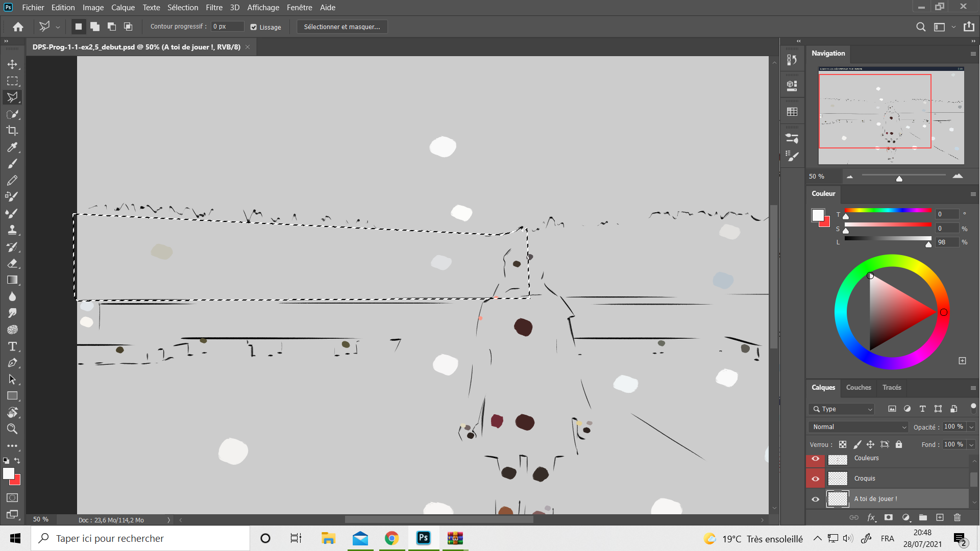Viewport: 980px width, 551px height.
Task: Select the Eyedropper tool
Action: pos(12,147)
